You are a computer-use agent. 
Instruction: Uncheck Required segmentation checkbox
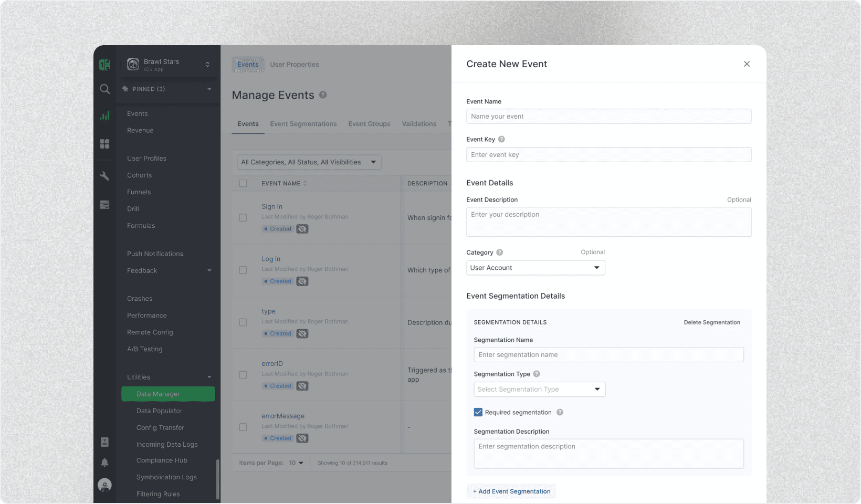478,413
